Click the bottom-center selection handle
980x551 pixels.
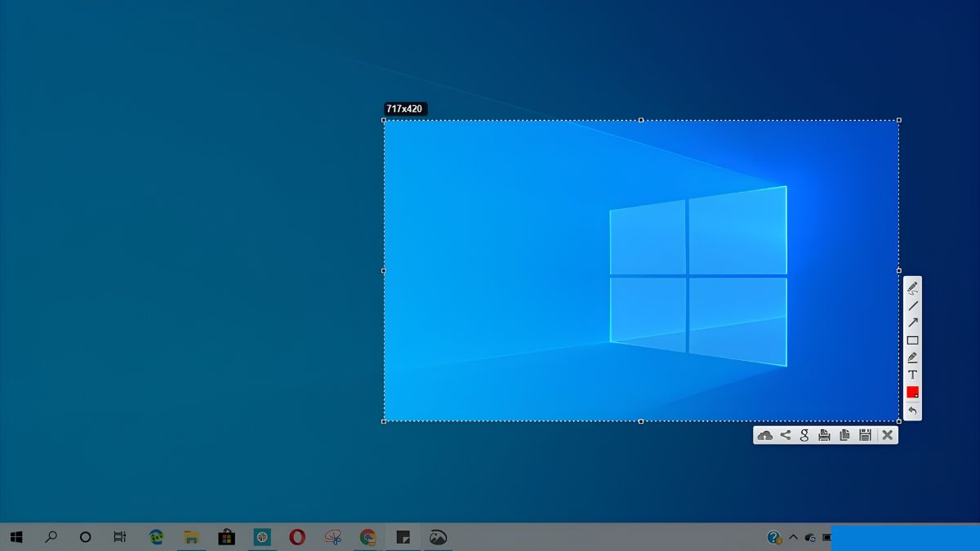click(641, 421)
